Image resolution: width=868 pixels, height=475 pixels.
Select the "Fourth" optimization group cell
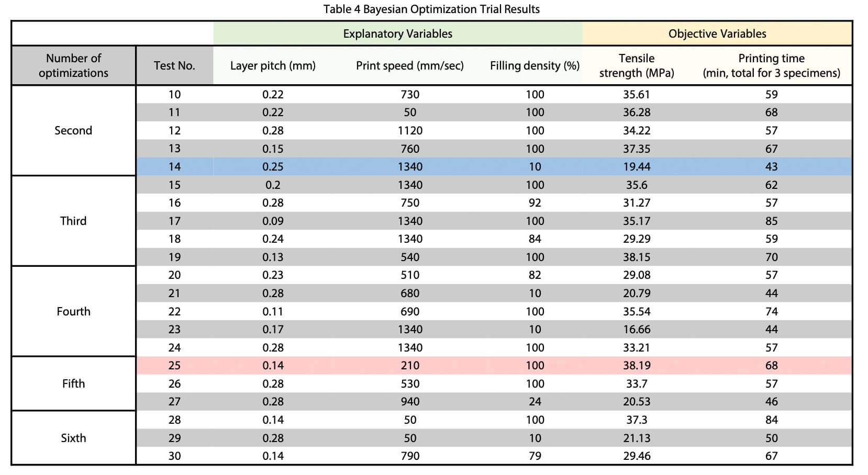(73, 311)
